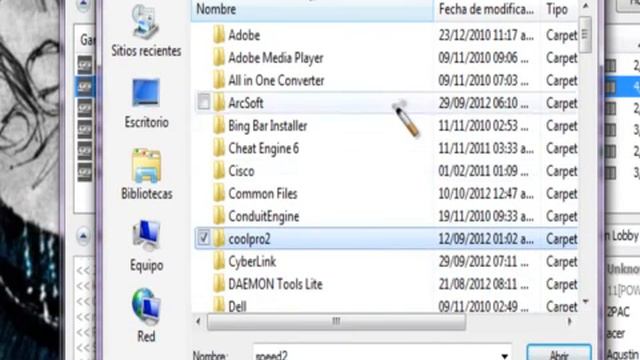This screenshot has height=360, width=640.
Task: Click the date 01/02/2011 01:09 cell
Action: pos(483,171)
